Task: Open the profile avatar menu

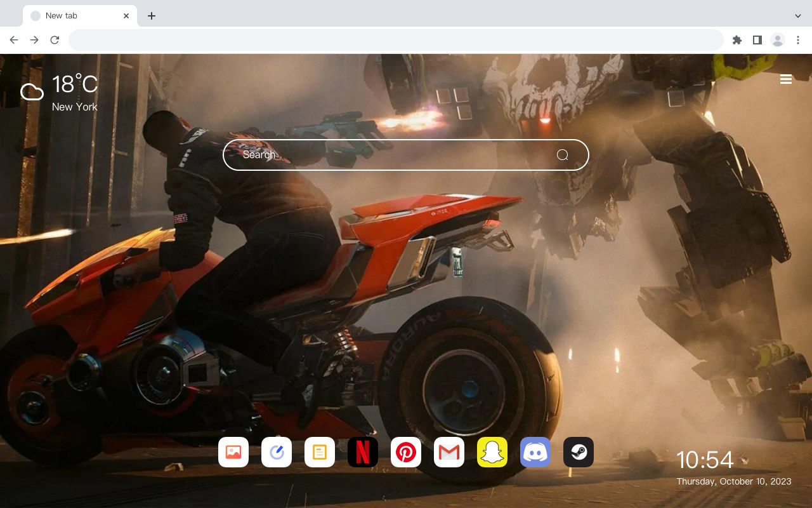Action: pos(778,40)
